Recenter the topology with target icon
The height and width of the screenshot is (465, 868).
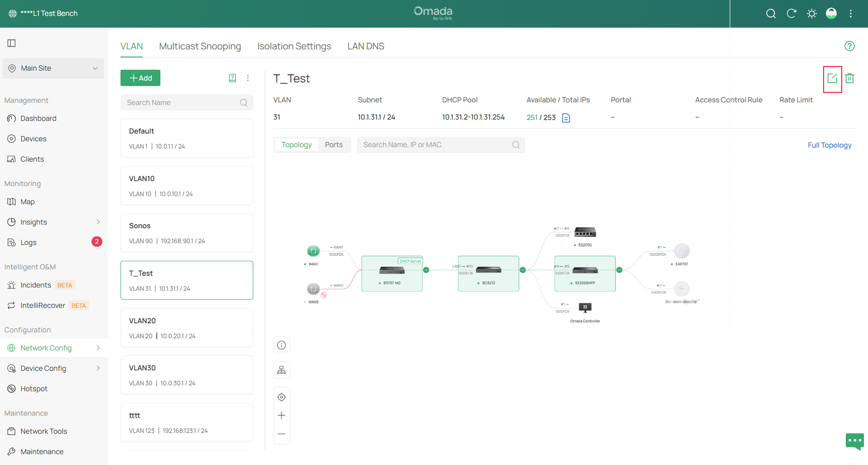coord(281,397)
